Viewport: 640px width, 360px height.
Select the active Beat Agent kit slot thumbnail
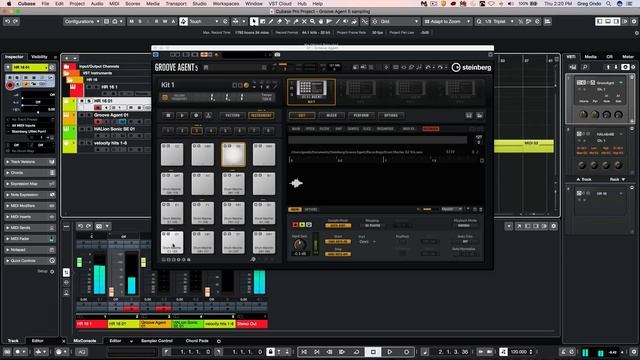[311, 91]
